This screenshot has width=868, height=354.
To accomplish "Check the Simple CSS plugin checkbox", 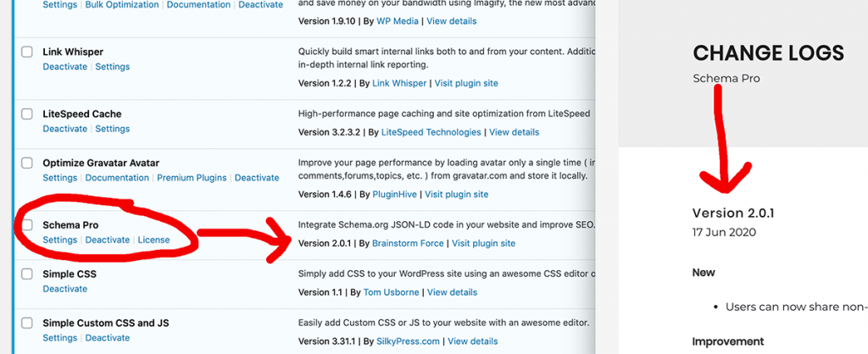I will 28,274.
